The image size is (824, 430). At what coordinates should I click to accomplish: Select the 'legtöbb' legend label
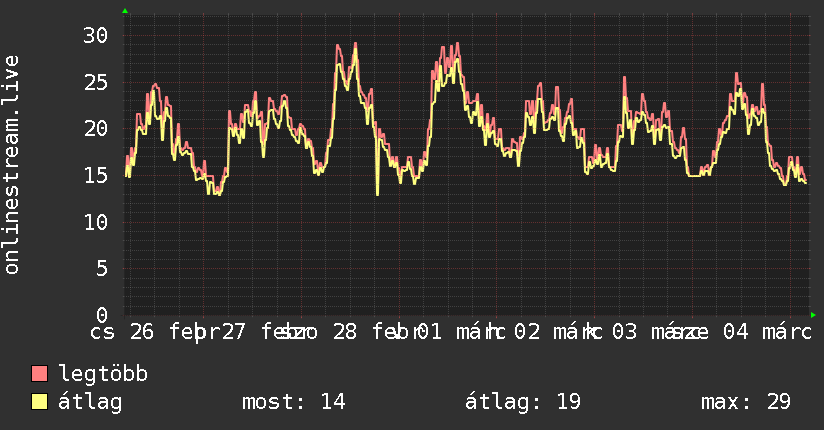103,374
